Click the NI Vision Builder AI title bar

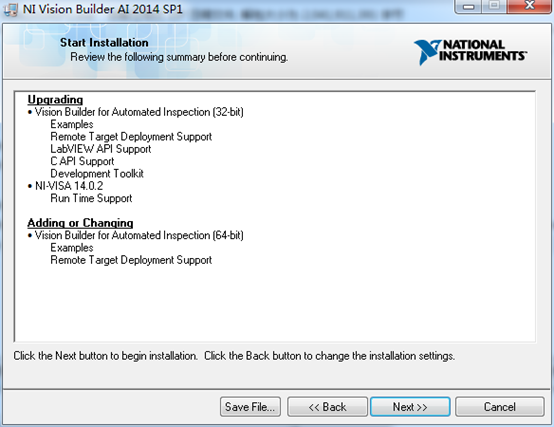(102, 9)
